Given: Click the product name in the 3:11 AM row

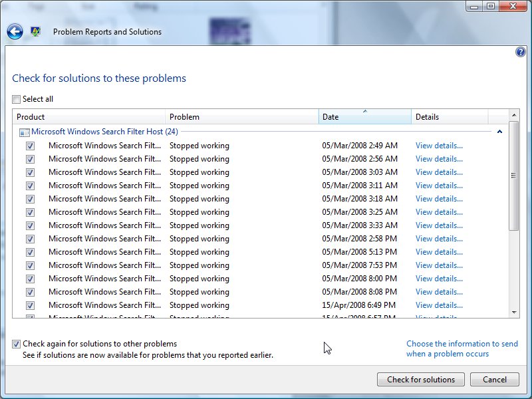Looking at the screenshot, I should 104,186.
